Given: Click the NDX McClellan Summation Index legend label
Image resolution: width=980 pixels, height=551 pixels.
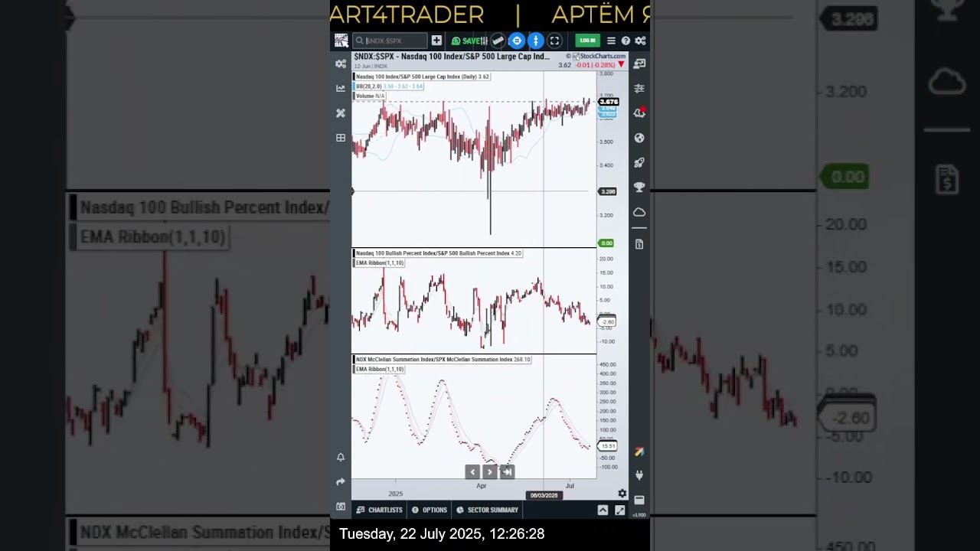Looking at the screenshot, I should [443, 360].
